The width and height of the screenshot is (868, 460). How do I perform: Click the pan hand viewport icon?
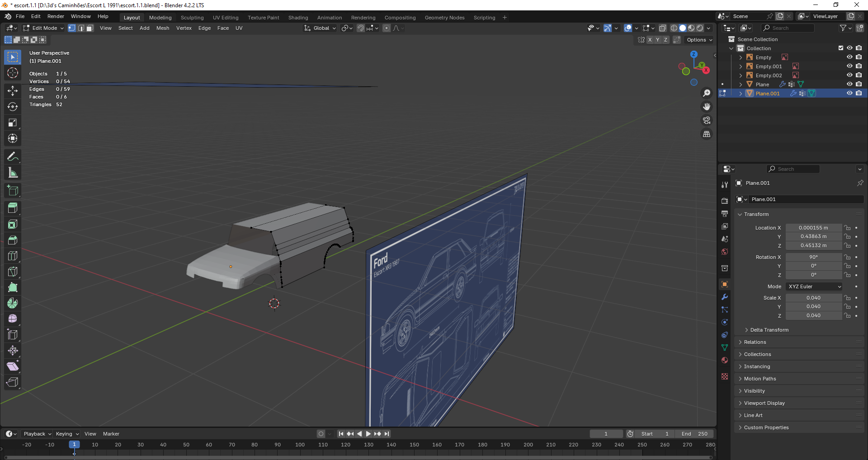(707, 107)
